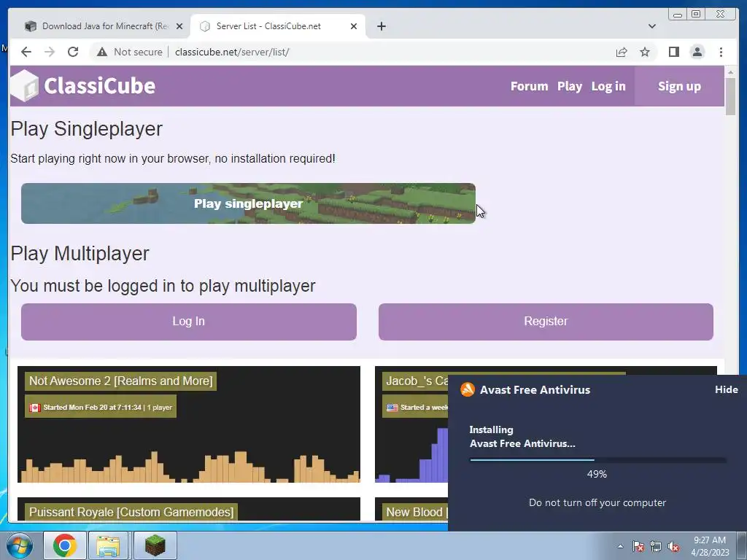
Task: Open the Play link in header
Action: 570,86
